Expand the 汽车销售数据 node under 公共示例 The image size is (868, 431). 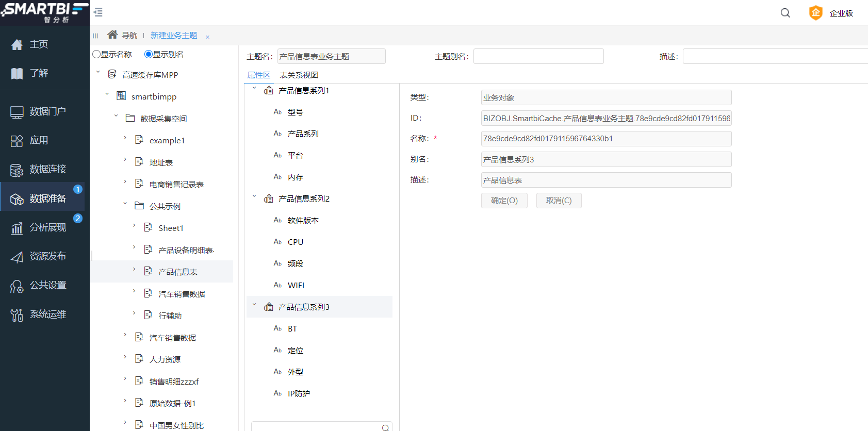point(134,291)
